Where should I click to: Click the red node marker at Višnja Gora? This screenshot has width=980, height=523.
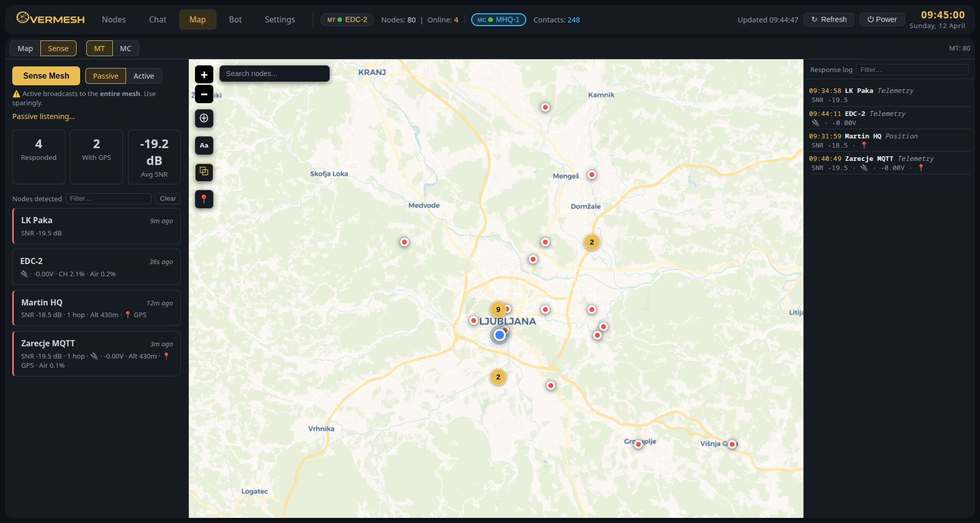[732, 444]
